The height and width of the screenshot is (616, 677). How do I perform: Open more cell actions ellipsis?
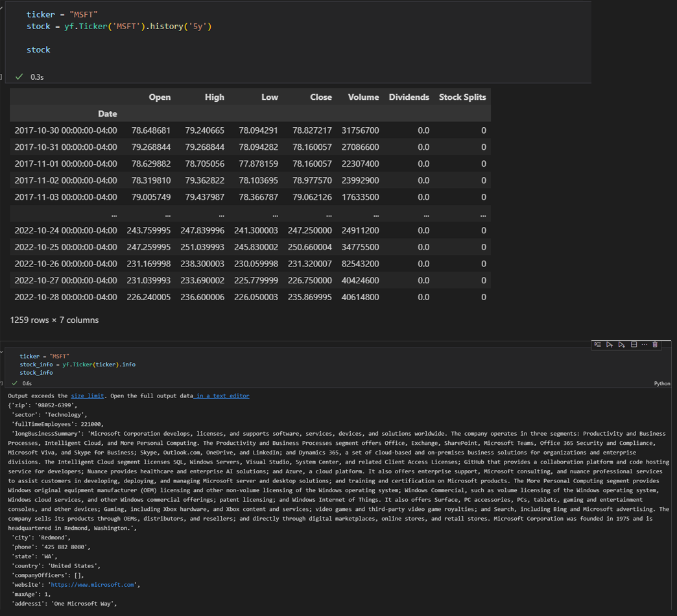pos(644,344)
